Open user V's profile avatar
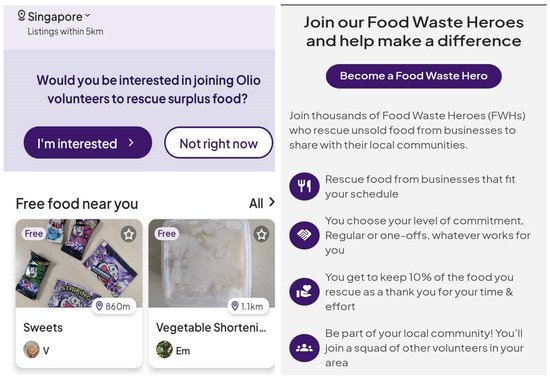This screenshot has width=550, height=379. (x=31, y=350)
